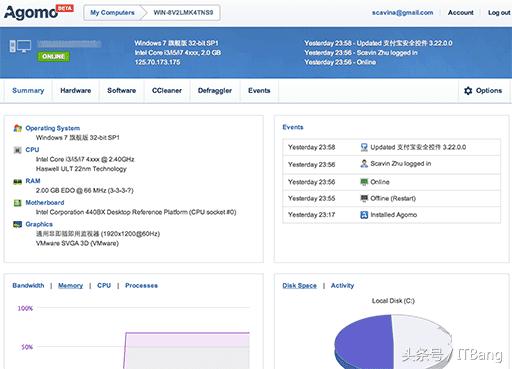Show the CPU usage chart
This screenshot has width=512, height=369.
pos(104,286)
